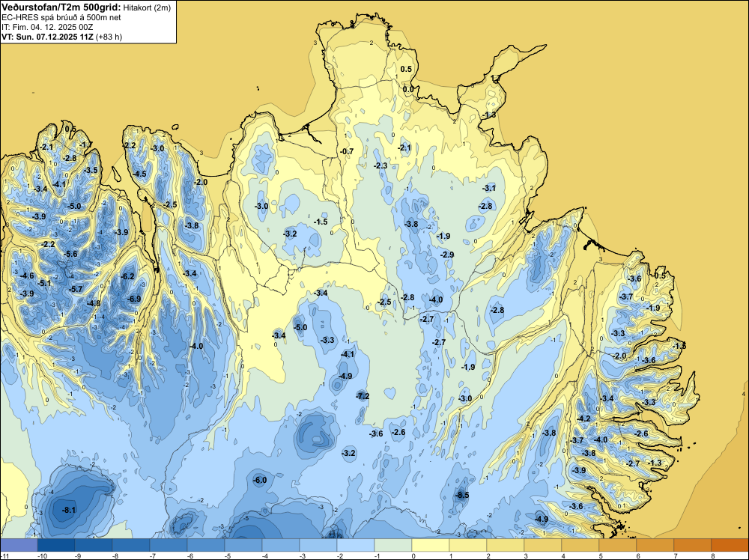The image size is (749, 560).
Task: Select legend swatch between -4 and -3
Action: [280, 545]
